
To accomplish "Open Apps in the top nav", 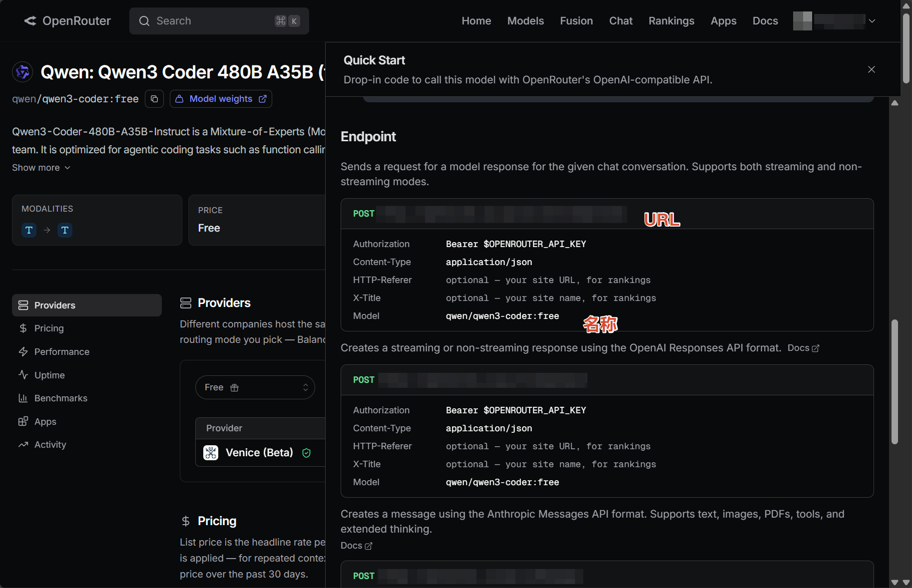I will pos(724,21).
